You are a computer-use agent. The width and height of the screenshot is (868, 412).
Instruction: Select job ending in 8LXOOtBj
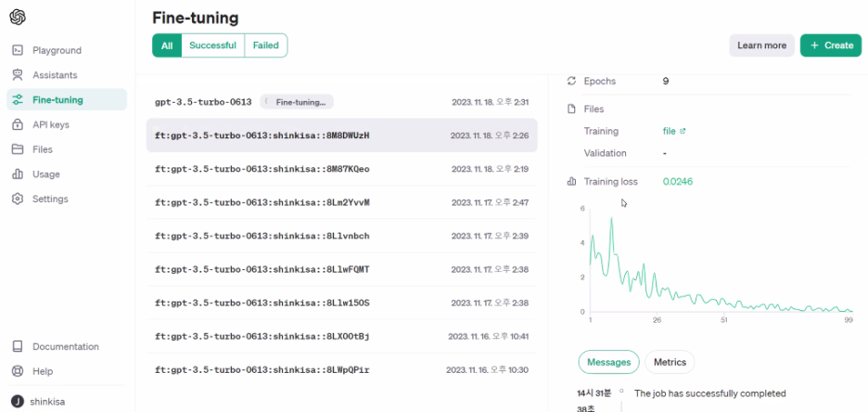[341, 336]
